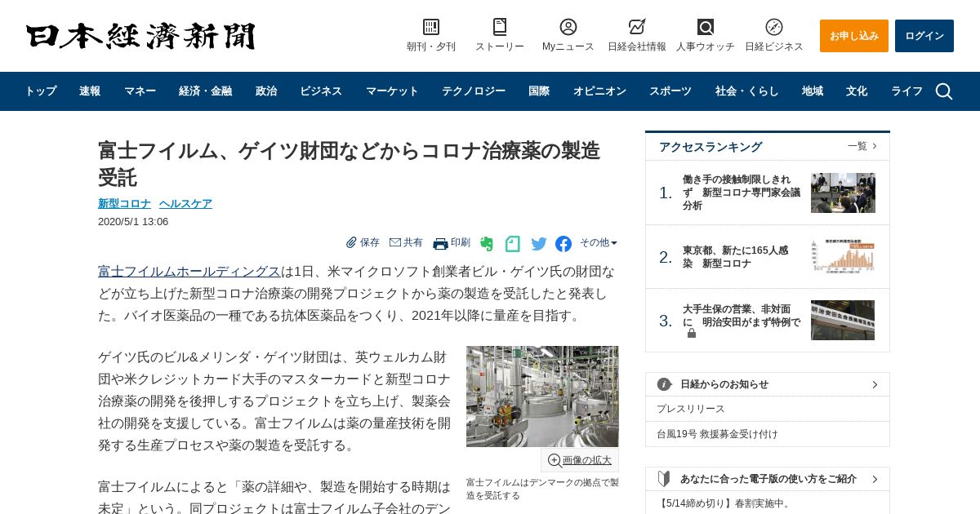Click the お申し込み button
The width and height of the screenshot is (980, 514).
coord(854,36)
